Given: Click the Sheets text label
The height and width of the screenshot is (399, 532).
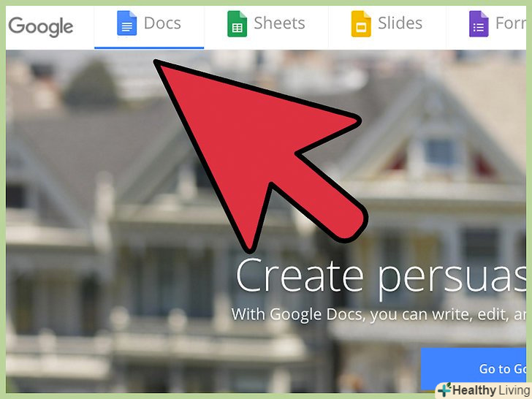Looking at the screenshot, I should coord(279,23).
